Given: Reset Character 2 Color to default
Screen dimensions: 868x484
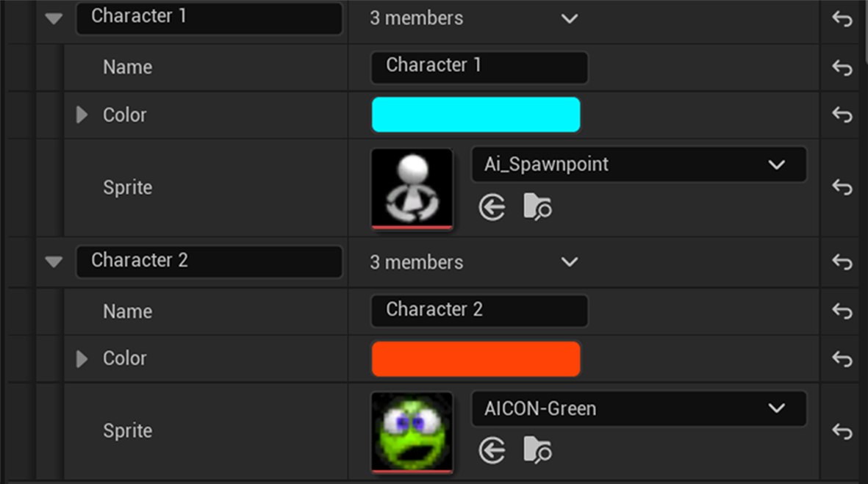Looking at the screenshot, I should pos(842,359).
